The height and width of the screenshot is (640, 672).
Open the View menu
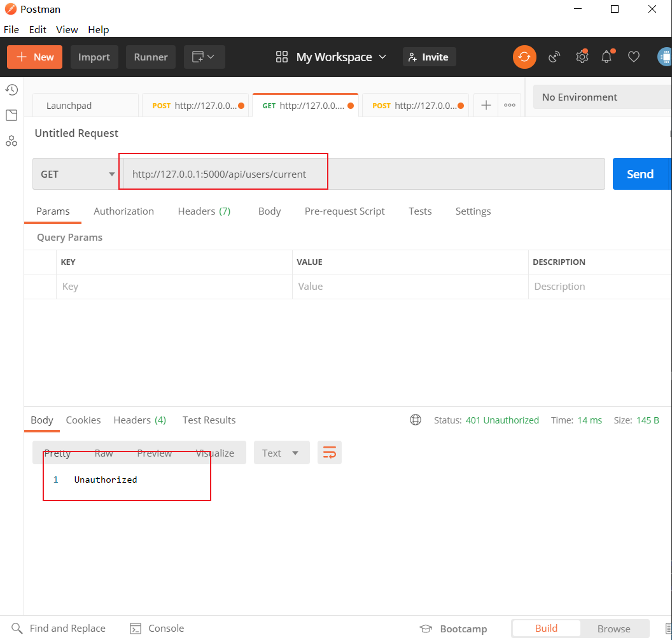pos(67,29)
